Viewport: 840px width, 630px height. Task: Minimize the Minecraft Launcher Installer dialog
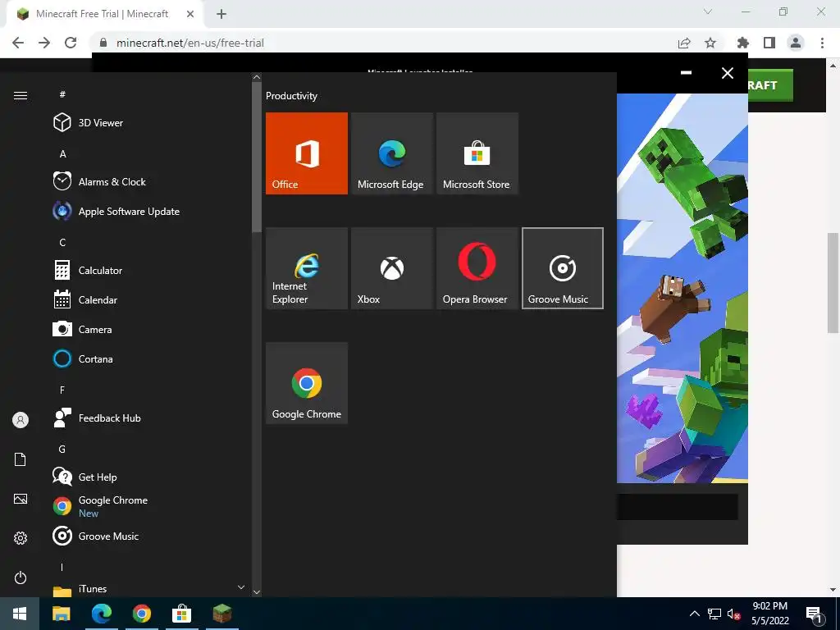coord(686,72)
